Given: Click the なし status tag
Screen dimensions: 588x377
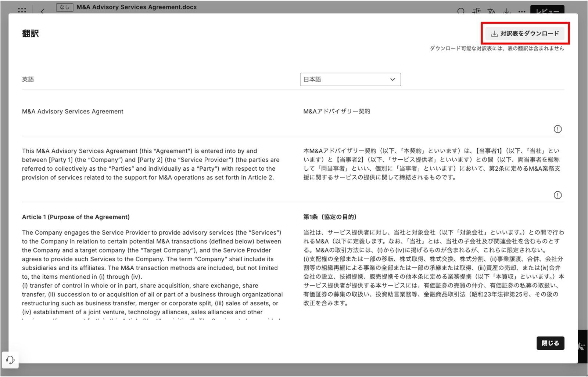Looking at the screenshot, I should (65, 7).
